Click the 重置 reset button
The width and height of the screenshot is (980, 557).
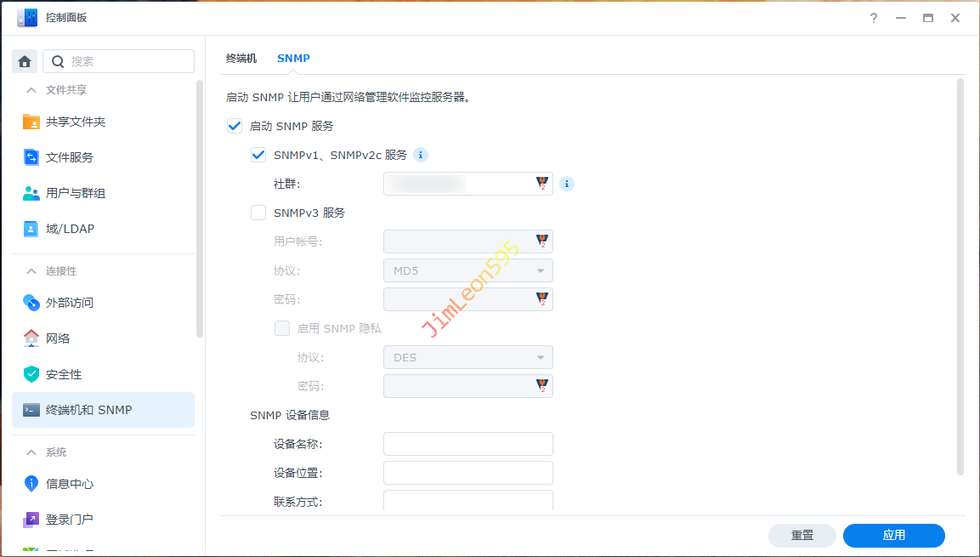coord(802,535)
